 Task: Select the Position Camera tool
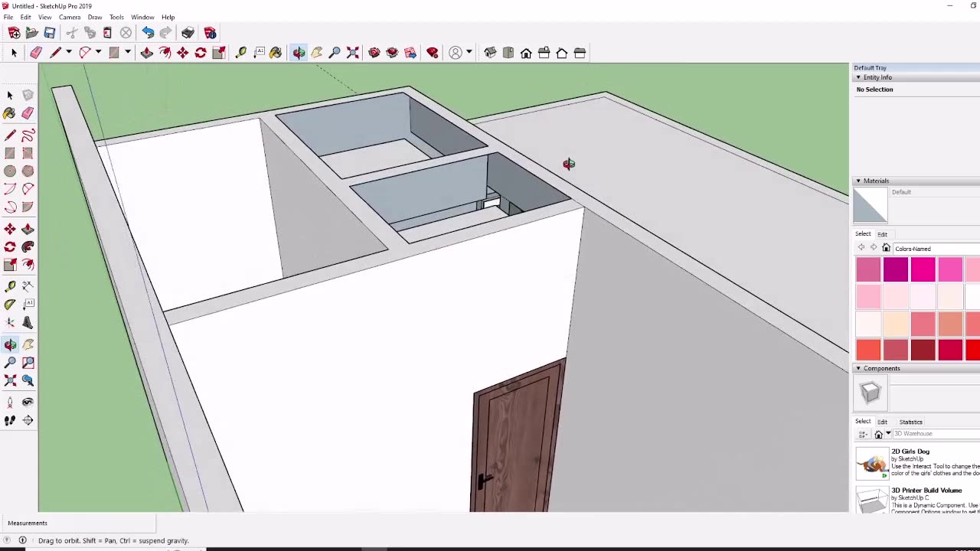click(x=10, y=402)
